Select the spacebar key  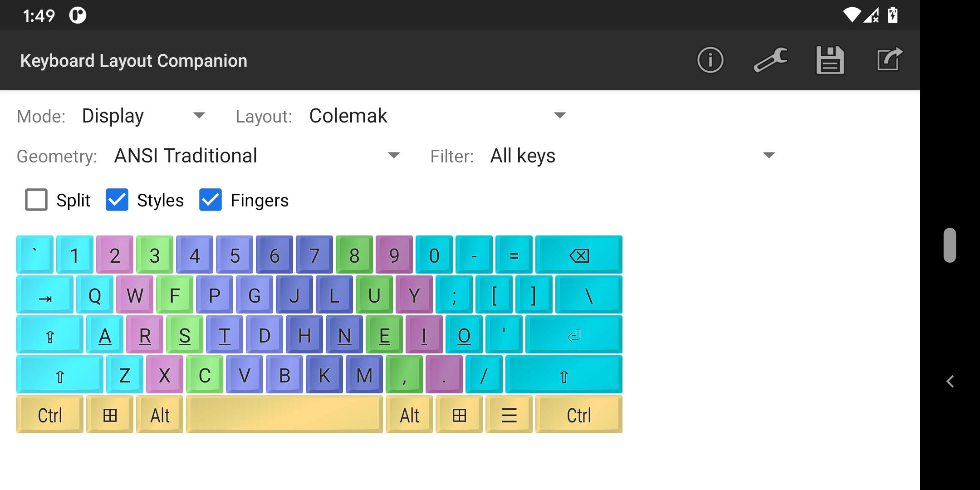click(x=284, y=414)
